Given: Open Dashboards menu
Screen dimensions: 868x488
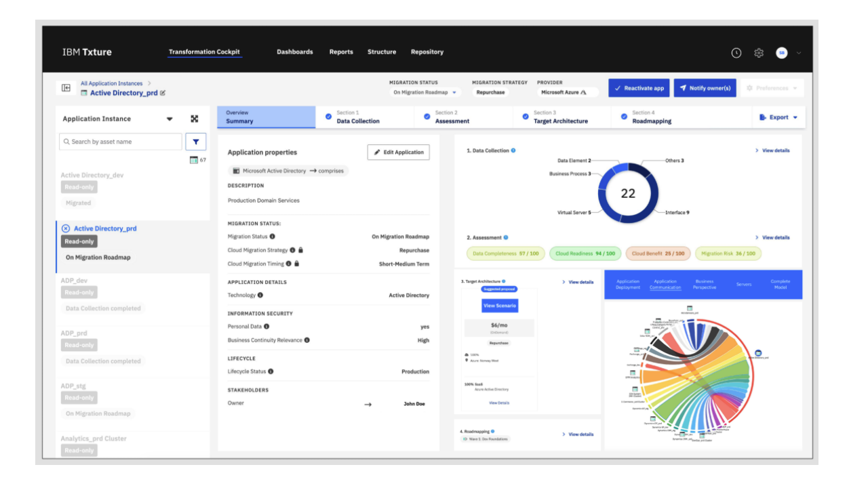Looking at the screenshot, I should pyautogui.click(x=295, y=52).
